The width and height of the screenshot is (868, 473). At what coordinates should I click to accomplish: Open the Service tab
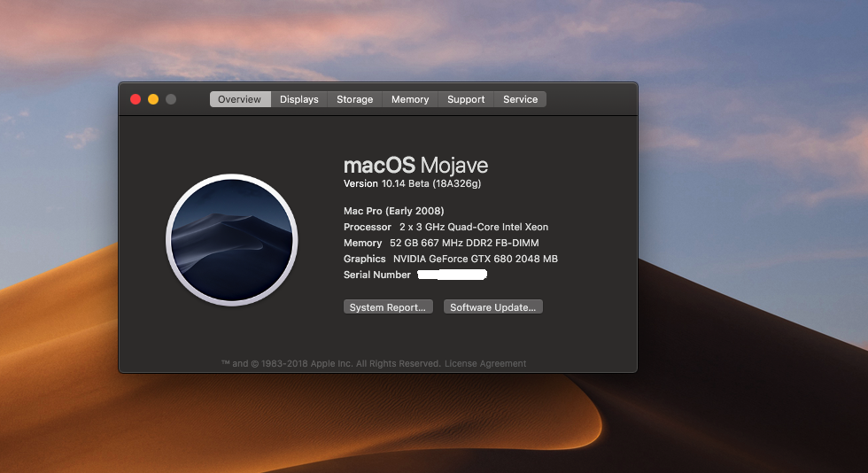(x=521, y=99)
